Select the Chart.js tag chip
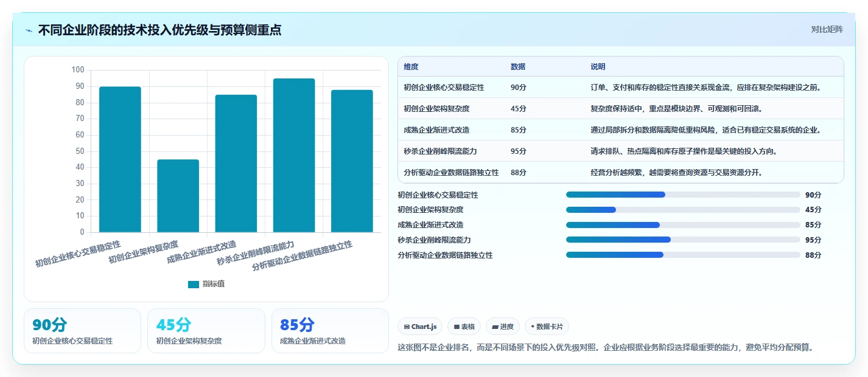Screen dimensions: 868x377 click(420, 327)
